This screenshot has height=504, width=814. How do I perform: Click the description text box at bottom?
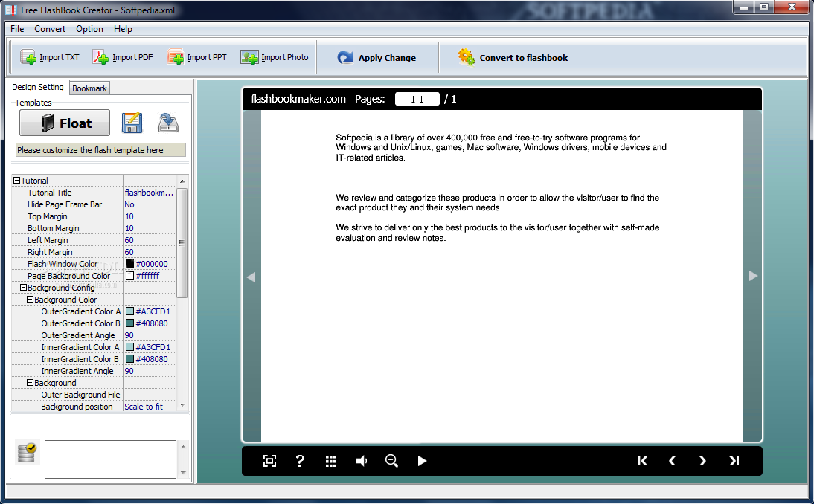(111, 459)
